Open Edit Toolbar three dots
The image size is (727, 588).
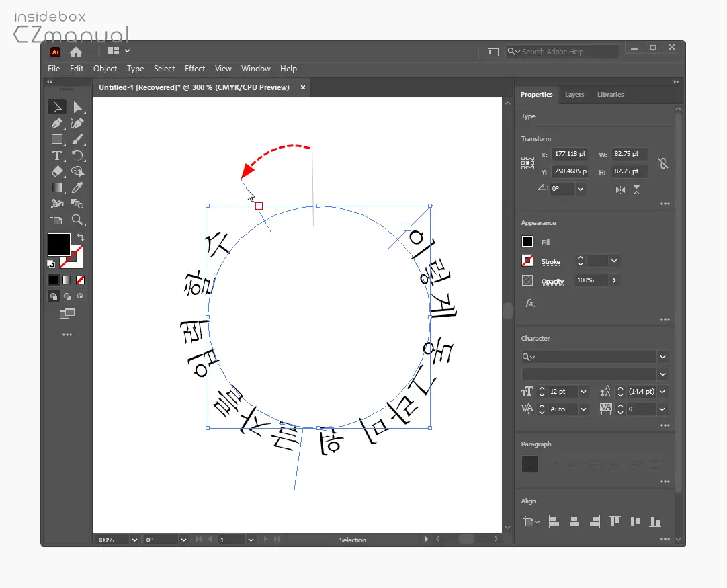click(67, 335)
